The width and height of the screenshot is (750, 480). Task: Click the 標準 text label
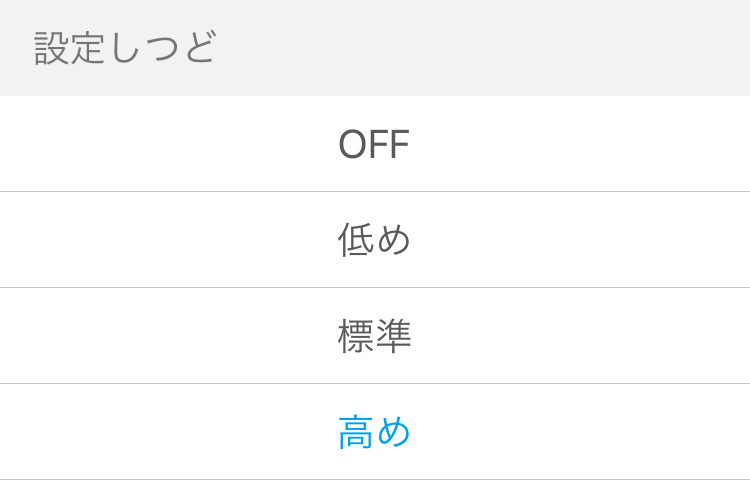[374, 336]
